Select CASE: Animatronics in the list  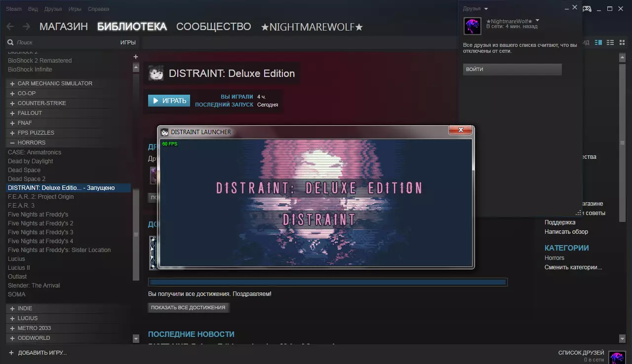pos(35,152)
